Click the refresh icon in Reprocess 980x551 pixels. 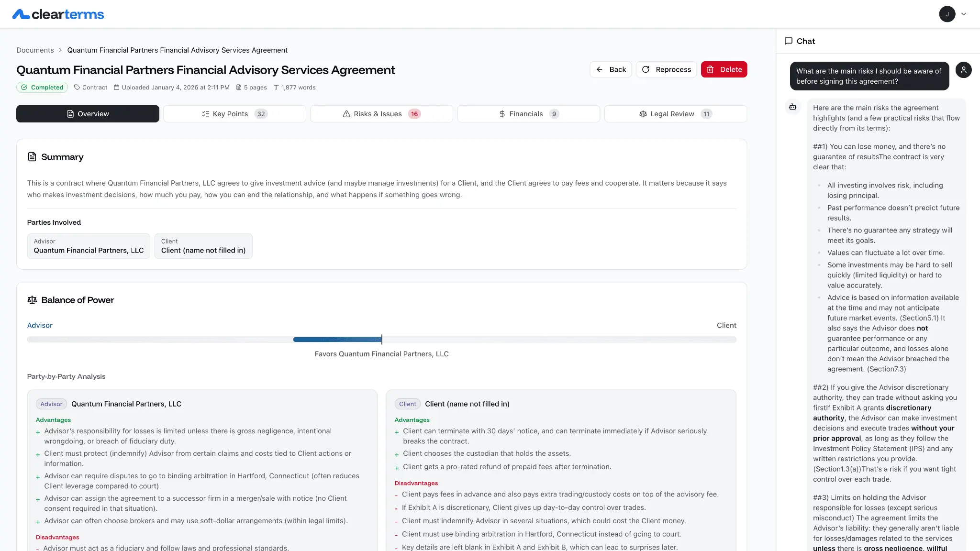(x=646, y=69)
